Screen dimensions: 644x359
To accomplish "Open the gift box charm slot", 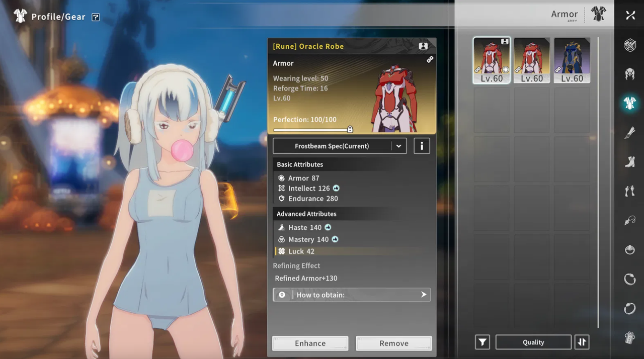I will click(630, 338).
